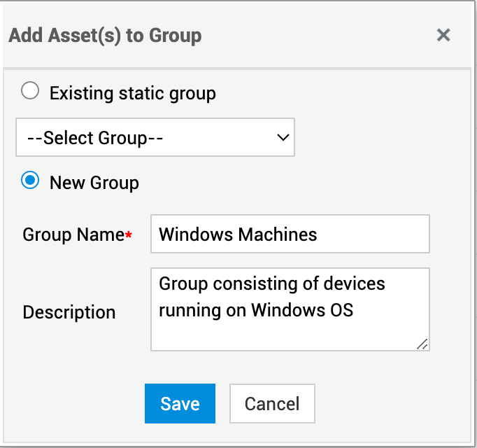477x448 pixels.
Task: Click the "New Group" label text
Action: [94, 183]
